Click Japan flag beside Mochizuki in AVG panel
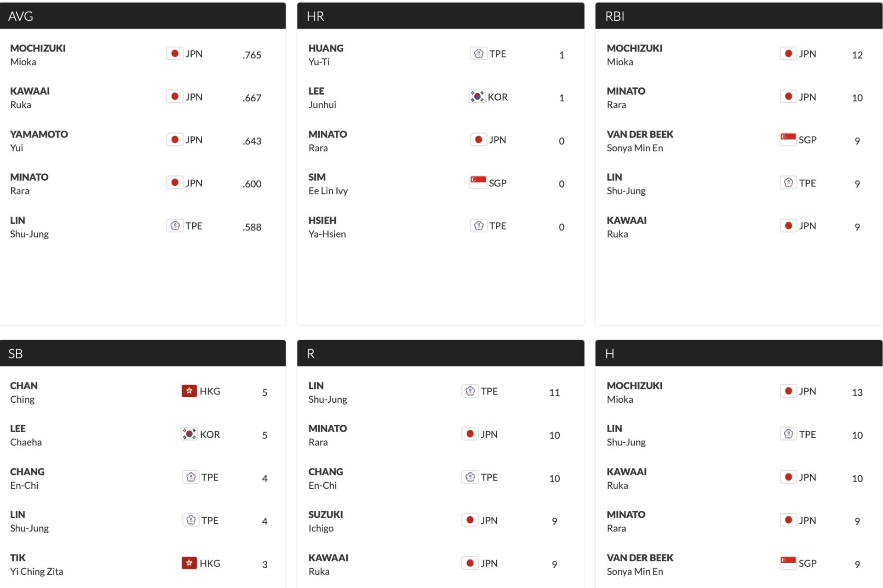The height and width of the screenshot is (588, 883). pos(175,54)
